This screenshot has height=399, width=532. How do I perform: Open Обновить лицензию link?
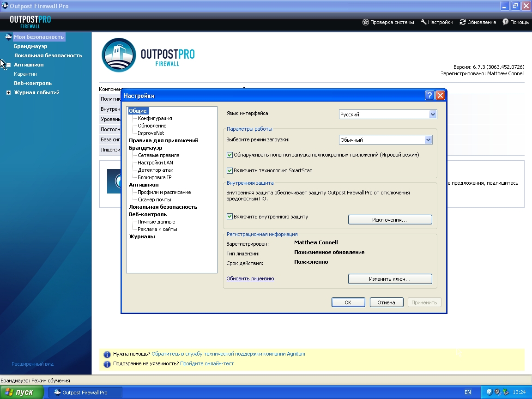(x=250, y=278)
